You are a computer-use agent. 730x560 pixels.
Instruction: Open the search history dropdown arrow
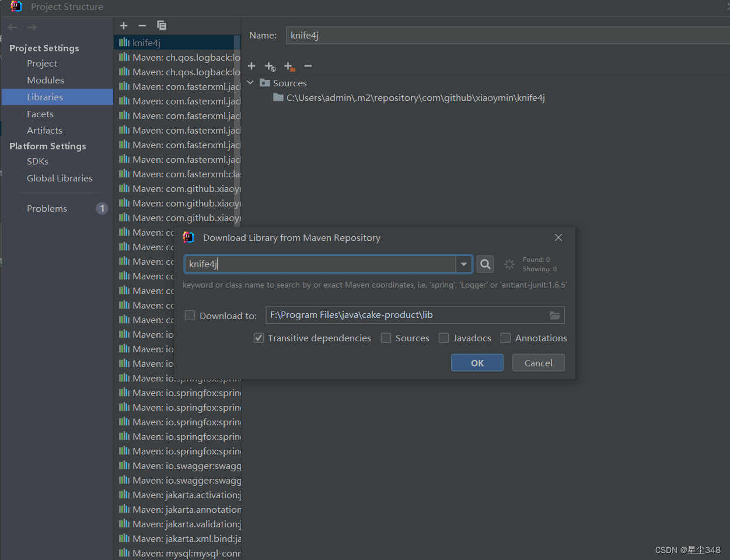coord(464,264)
